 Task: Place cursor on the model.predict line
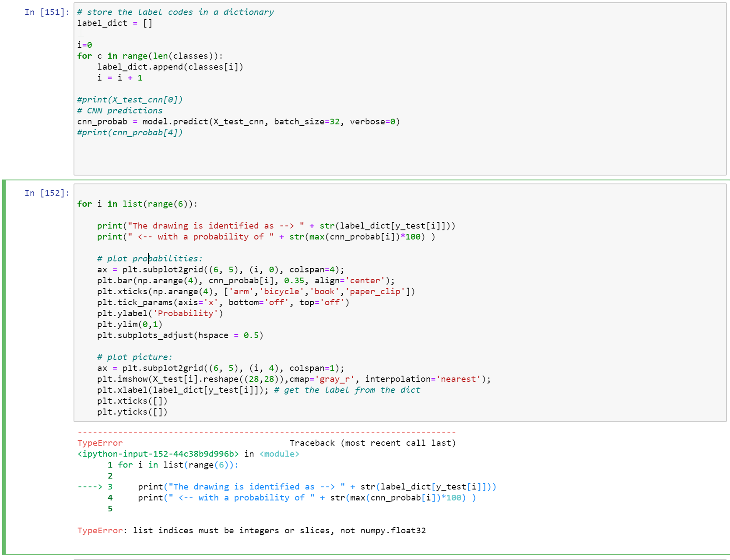(x=238, y=121)
